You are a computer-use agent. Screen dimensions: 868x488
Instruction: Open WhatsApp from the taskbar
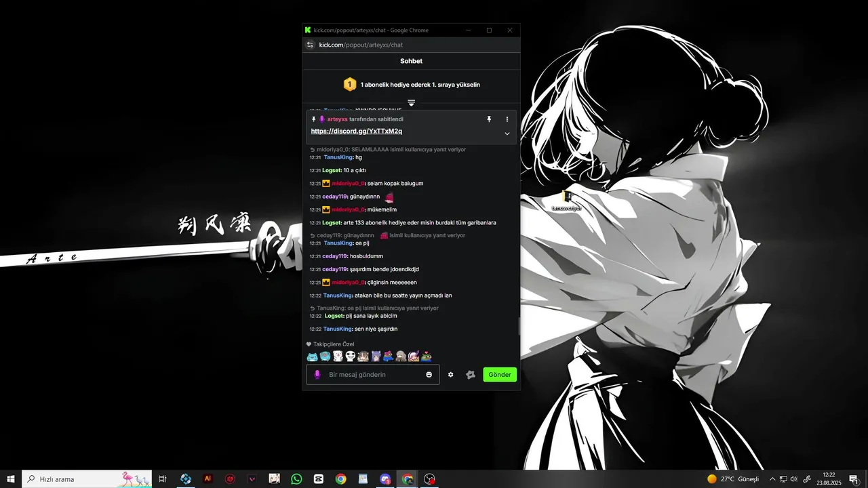tap(296, 479)
